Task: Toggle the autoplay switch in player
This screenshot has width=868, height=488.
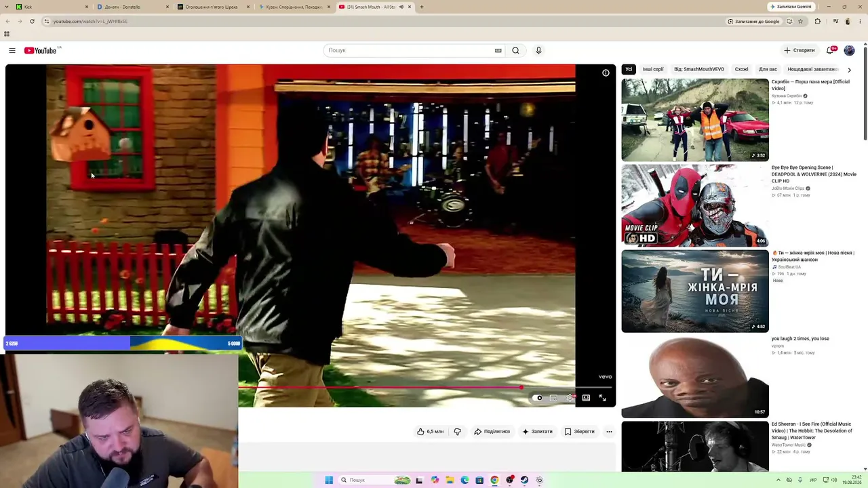Action: tap(538, 398)
